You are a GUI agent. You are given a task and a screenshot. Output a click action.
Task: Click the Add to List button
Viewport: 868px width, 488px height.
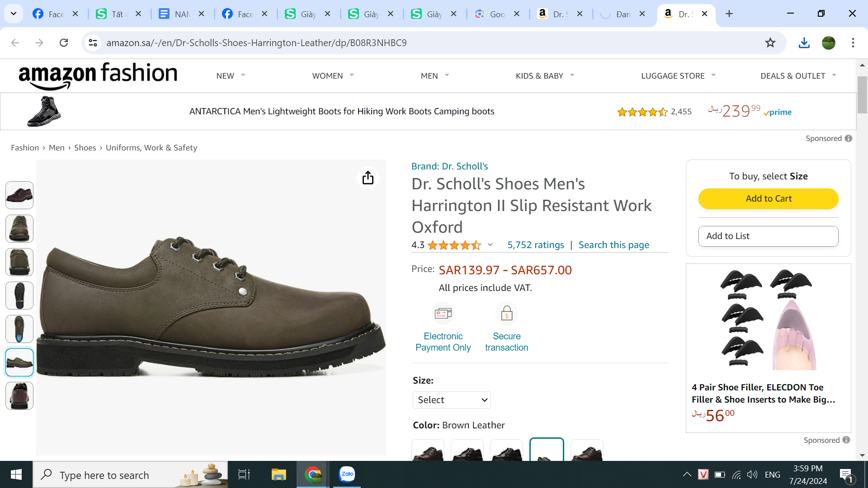point(768,236)
